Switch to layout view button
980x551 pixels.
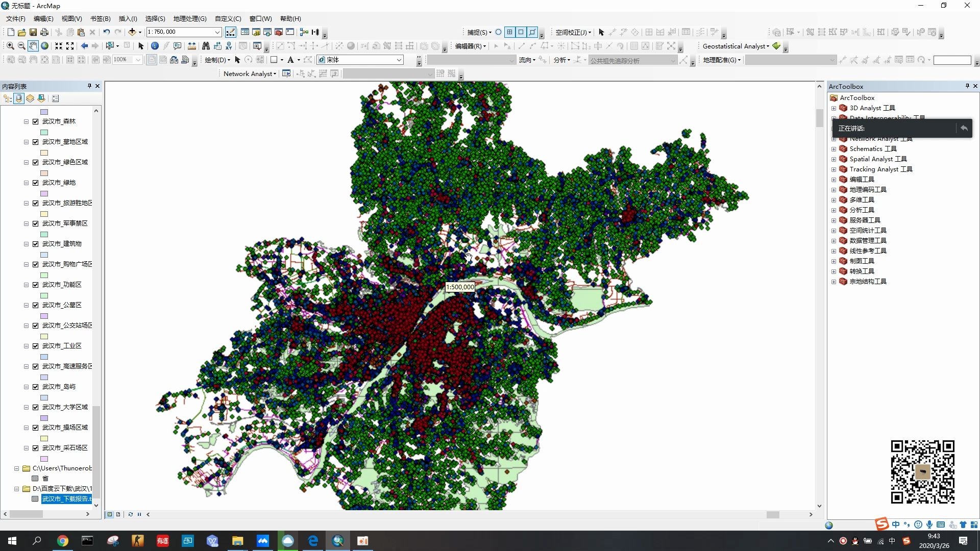click(x=118, y=514)
